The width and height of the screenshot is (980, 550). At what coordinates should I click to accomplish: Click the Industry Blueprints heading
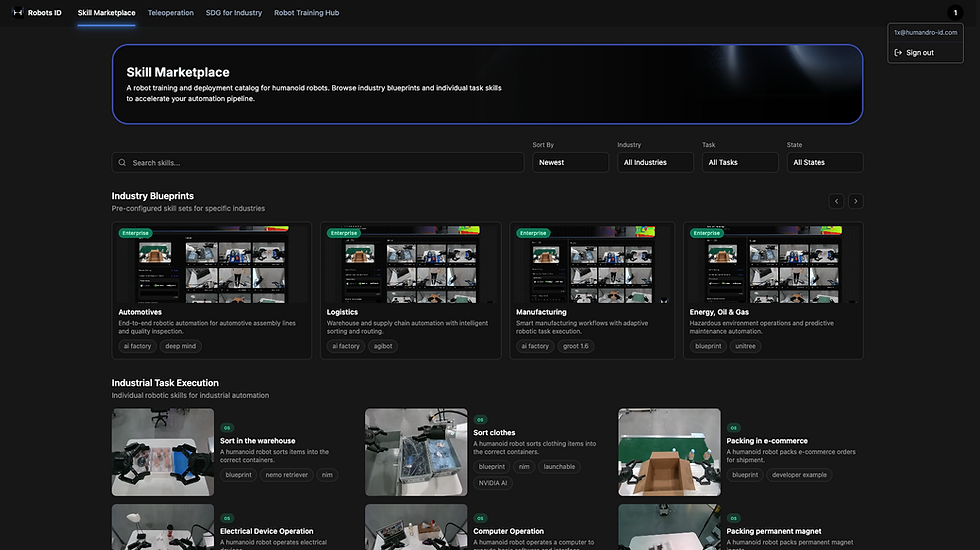point(152,196)
